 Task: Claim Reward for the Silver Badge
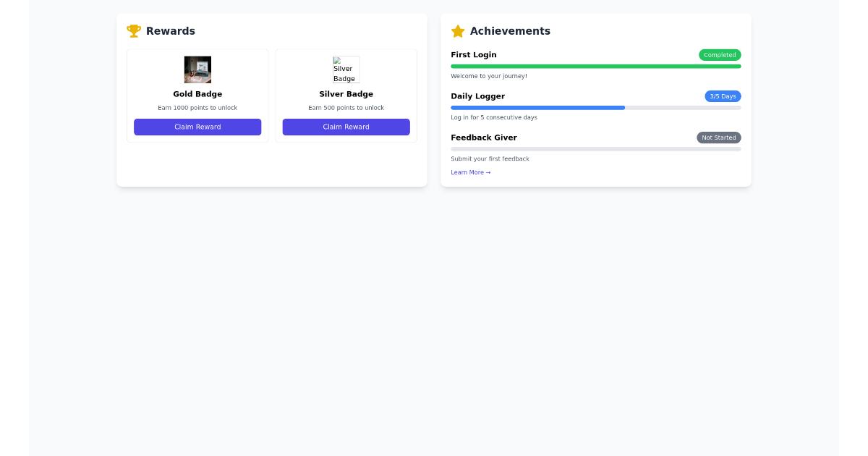tap(346, 127)
